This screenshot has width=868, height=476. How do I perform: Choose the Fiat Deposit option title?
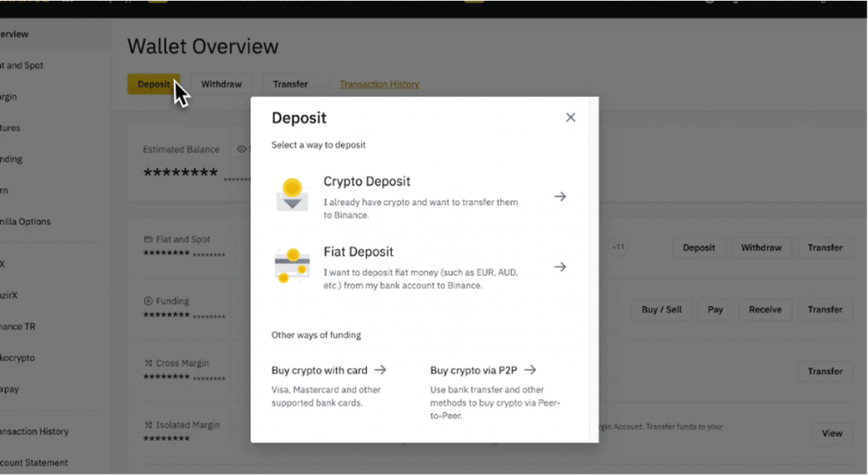pyautogui.click(x=358, y=252)
